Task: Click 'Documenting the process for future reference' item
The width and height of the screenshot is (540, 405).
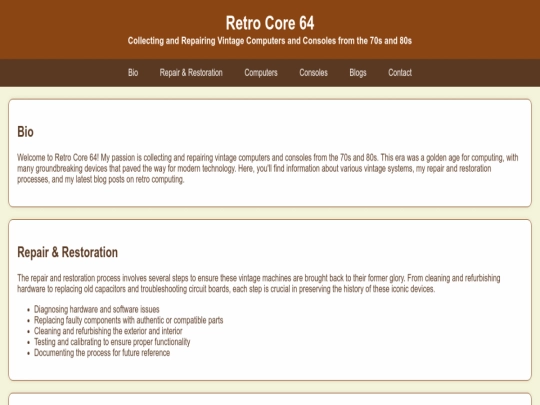Action: tap(102, 353)
